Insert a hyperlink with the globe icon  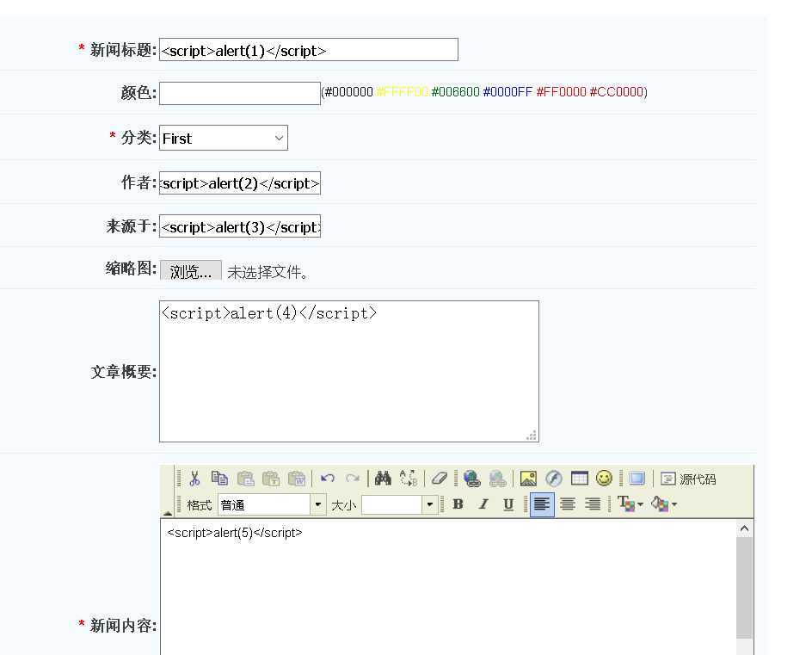coord(471,479)
